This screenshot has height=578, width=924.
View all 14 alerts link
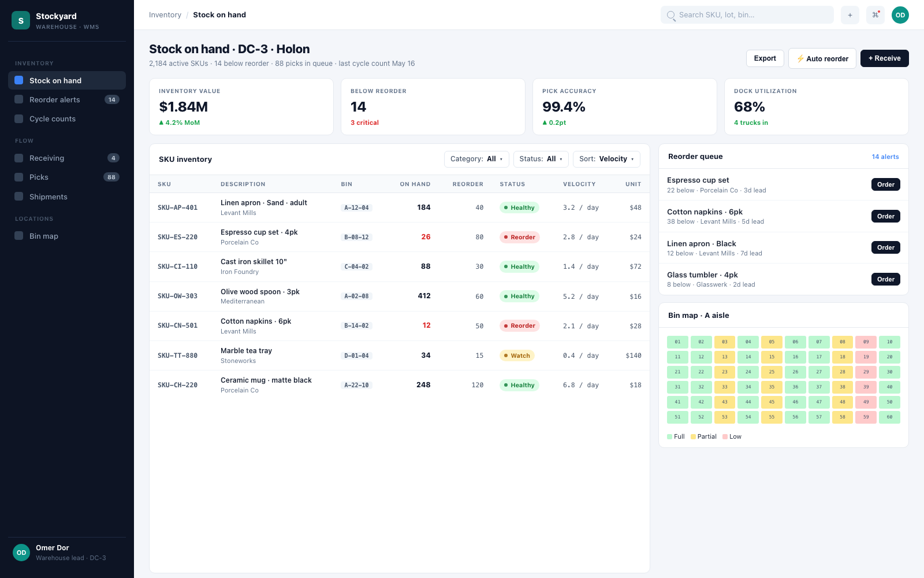point(885,157)
